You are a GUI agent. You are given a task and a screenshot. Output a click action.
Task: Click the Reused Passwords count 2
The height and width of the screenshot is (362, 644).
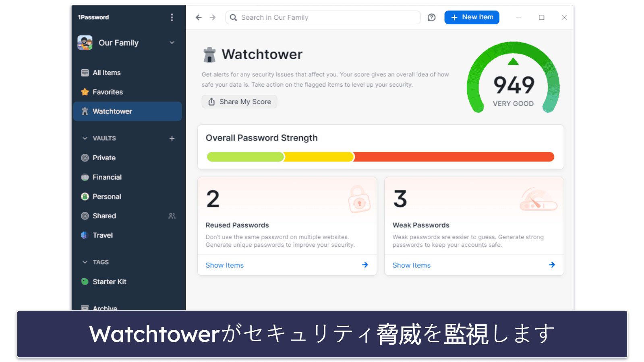coord(213,199)
